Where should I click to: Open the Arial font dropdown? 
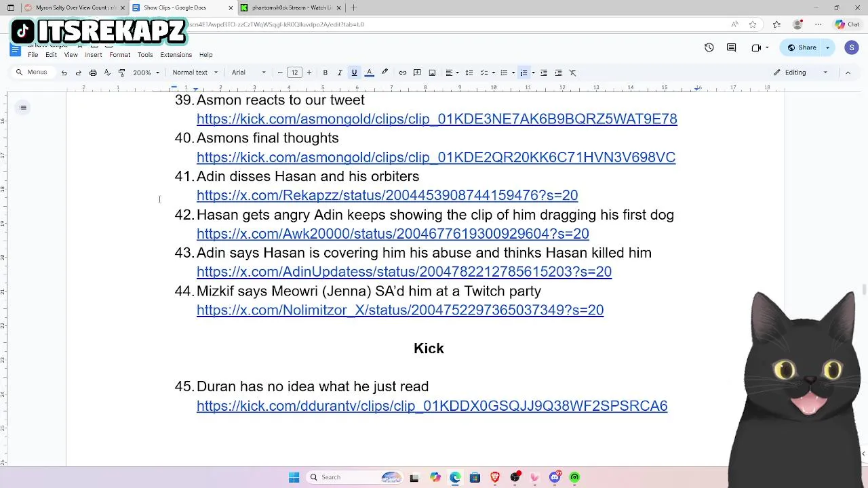(x=249, y=73)
